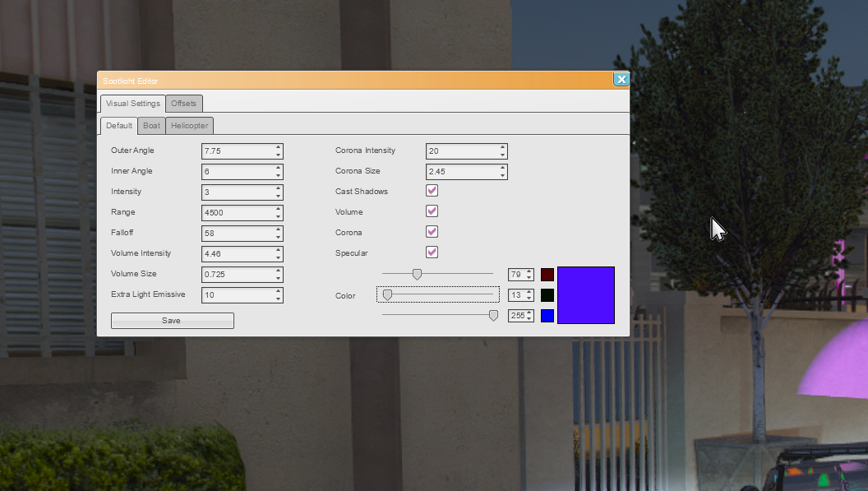
Task: Click the small blue color swatch
Action: coord(547,315)
